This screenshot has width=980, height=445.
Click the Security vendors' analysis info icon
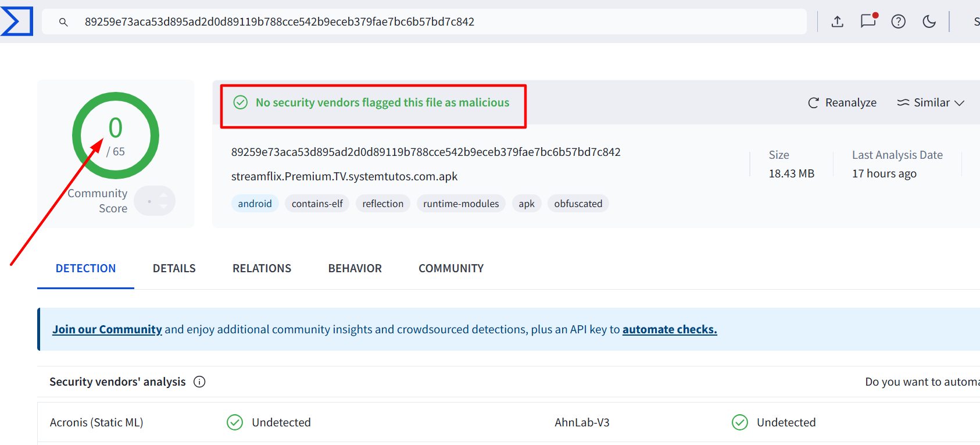(199, 382)
